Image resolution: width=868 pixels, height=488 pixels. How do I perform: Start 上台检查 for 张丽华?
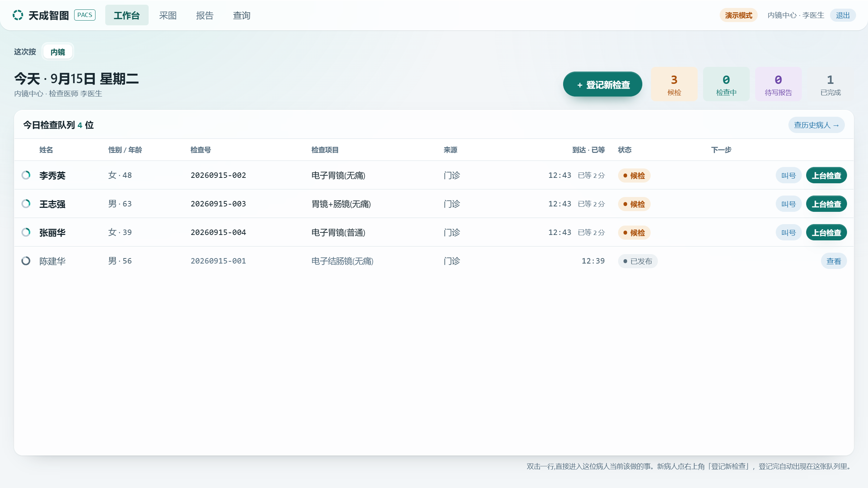point(826,232)
